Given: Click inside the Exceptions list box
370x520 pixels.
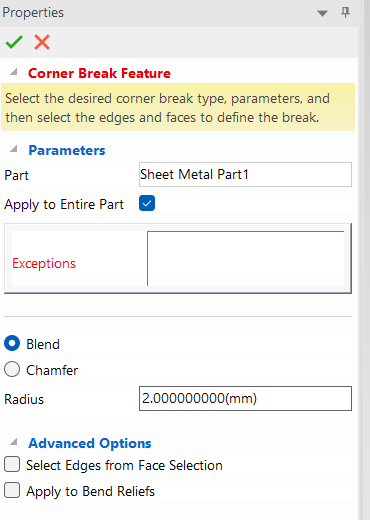Looking at the screenshot, I should click(246, 258).
